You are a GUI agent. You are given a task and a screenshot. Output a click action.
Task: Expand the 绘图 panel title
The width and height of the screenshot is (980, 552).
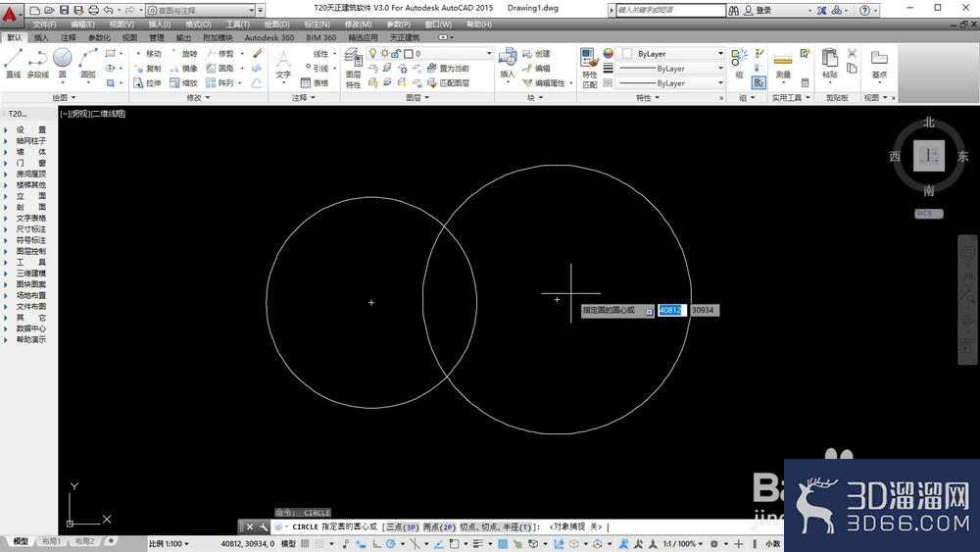64,97
